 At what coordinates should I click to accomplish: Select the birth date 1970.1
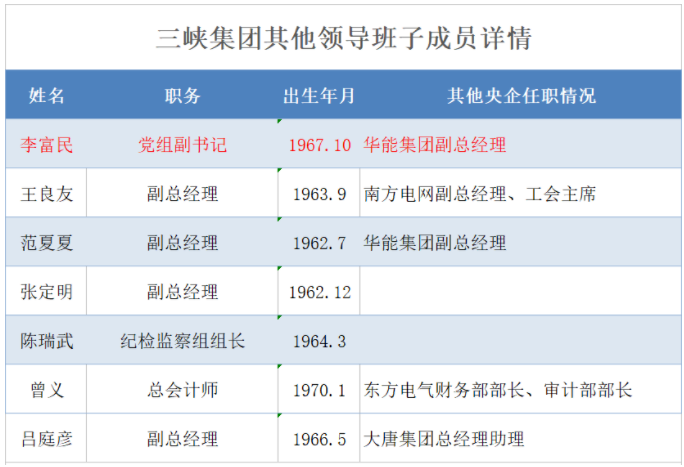pos(320,391)
